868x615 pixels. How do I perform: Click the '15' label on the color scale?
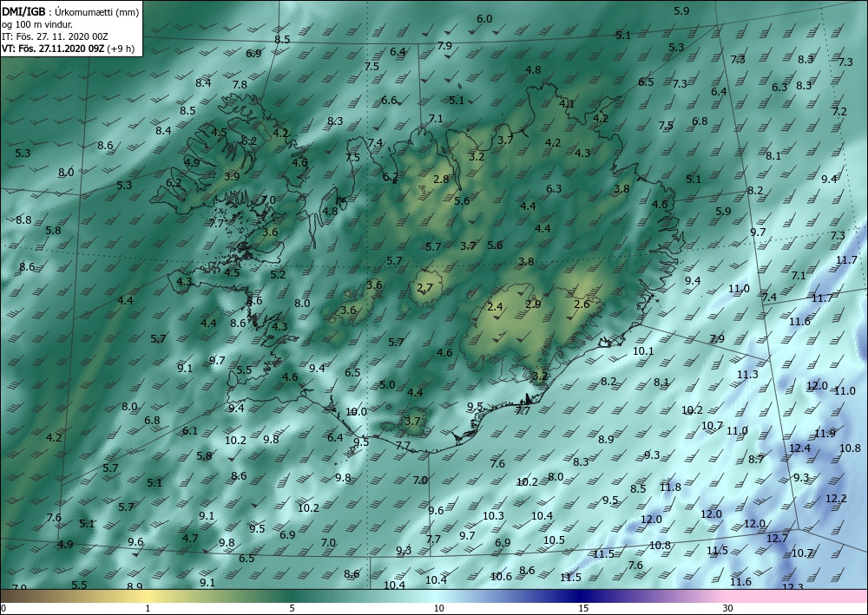[x=583, y=608]
